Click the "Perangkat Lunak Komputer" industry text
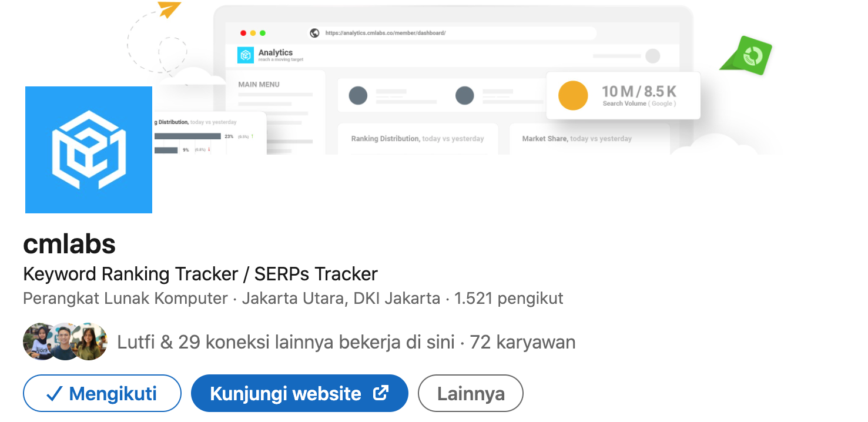868x422 pixels. point(125,298)
